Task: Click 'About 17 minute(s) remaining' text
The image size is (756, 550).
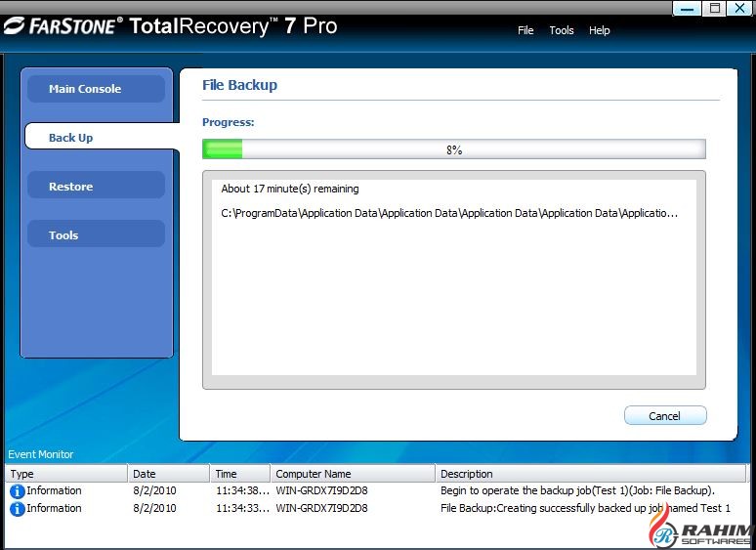Action: 290,189
